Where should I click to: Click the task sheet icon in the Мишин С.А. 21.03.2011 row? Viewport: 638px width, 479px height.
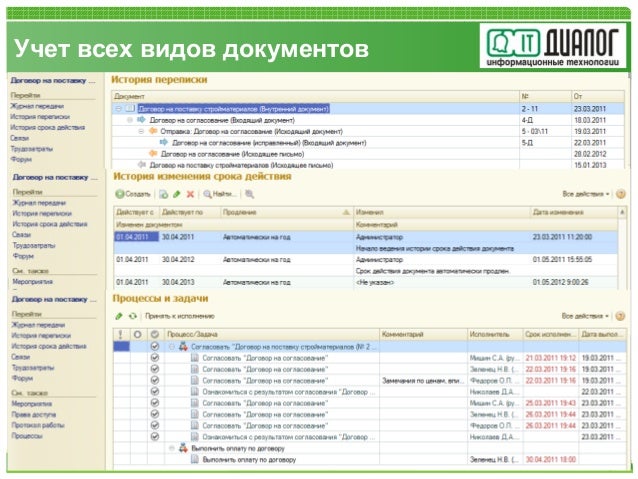point(194,358)
